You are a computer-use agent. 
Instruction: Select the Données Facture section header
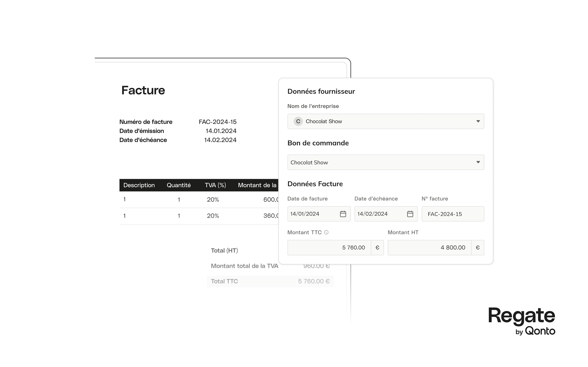315,184
